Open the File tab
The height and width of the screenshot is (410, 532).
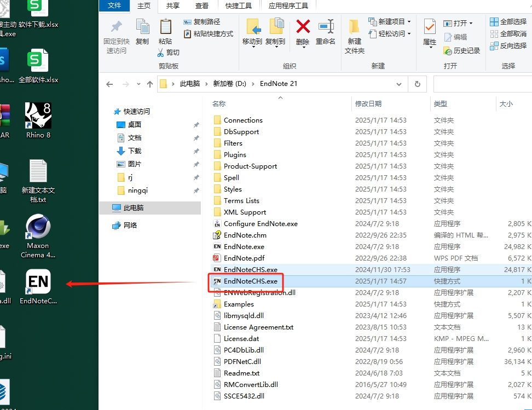[114, 5]
